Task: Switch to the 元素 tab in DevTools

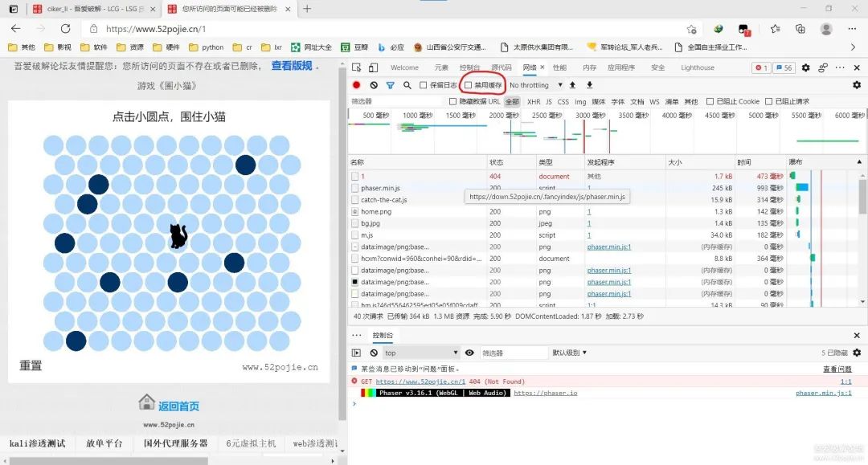Action: (441, 68)
